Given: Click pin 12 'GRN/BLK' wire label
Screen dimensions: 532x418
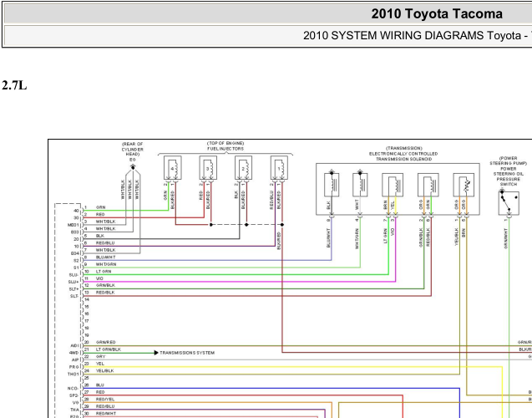Looking at the screenshot, I should 105,285.
